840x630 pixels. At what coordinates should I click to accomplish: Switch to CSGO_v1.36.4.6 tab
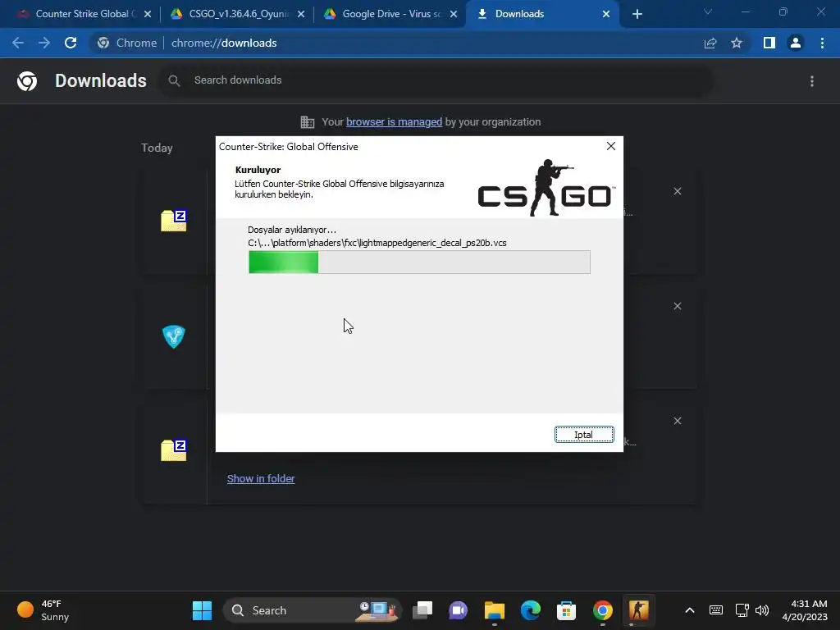(x=238, y=14)
